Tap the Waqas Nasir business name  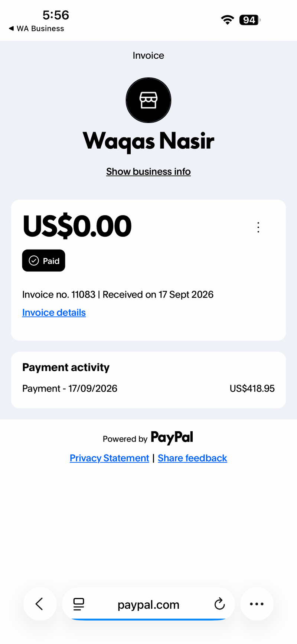[x=148, y=141]
